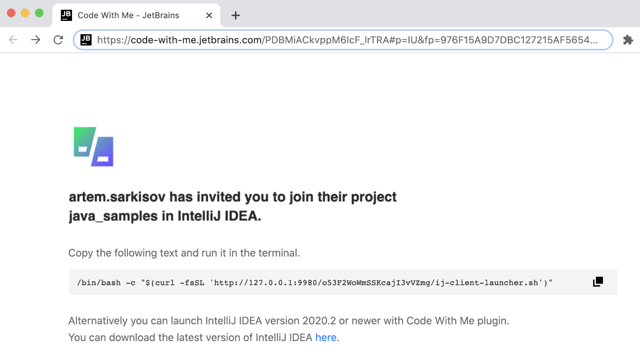
Task: Click the JetBrains favicon on the tab
Action: pos(66,15)
